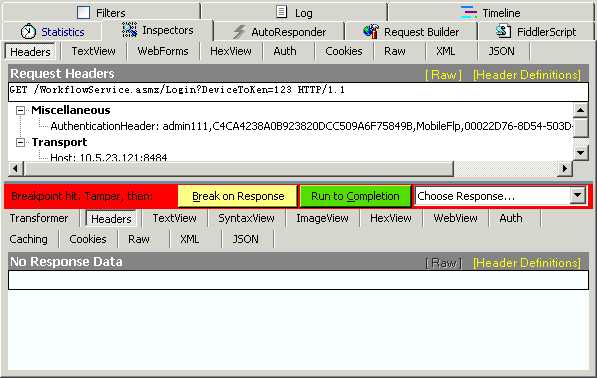Open the Caching tab
This screenshot has height=378, width=597.
pos(29,239)
